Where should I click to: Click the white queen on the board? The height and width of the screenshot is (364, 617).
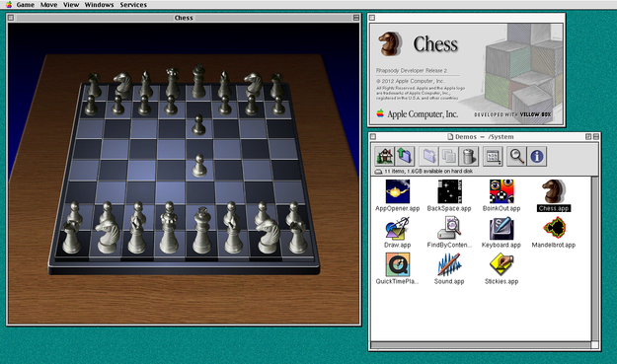(169, 231)
